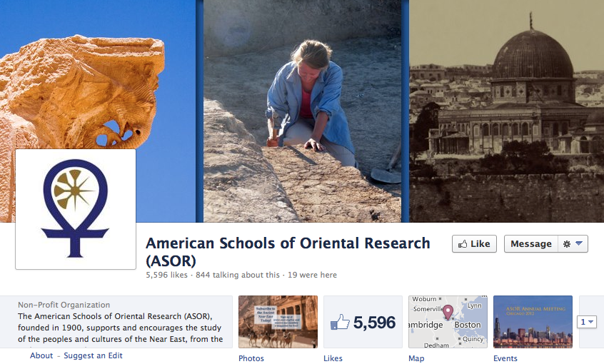The width and height of the screenshot is (604, 364).
Task: Open the Events tab label
Action: pos(505,358)
